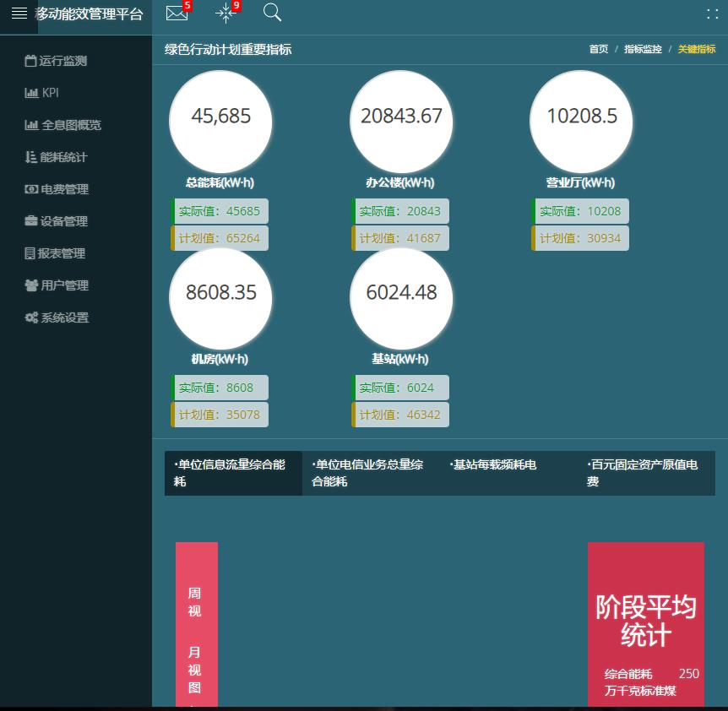Select 周视 in the pink bar
The image size is (728, 711).
pyautogui.click(x=194, y=602)
